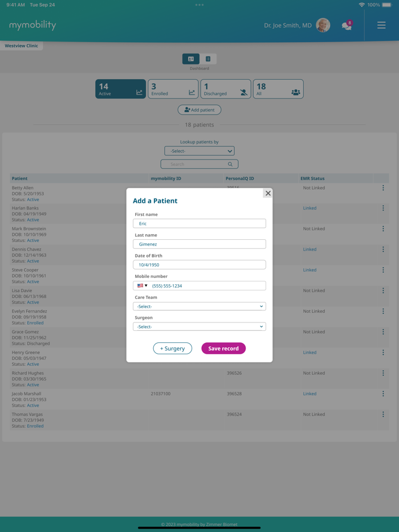Open options menu for Thomas Vargas
The image size is (399, 532).
[383, 414]
